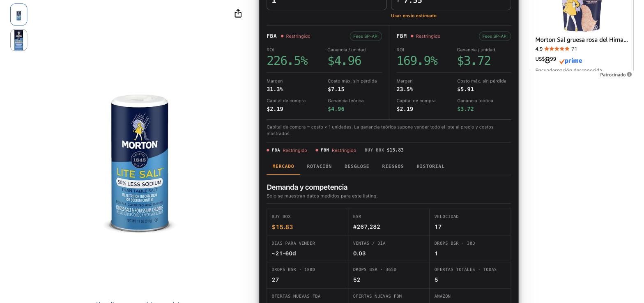Screen dimensions: 644x303
Task: Click the FBM Margen value 23.5%
Action: (405, 89)
